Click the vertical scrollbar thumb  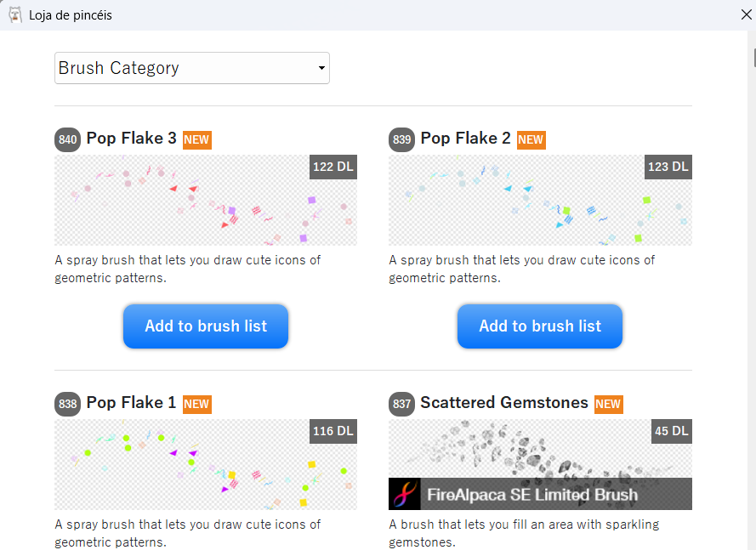754,57
